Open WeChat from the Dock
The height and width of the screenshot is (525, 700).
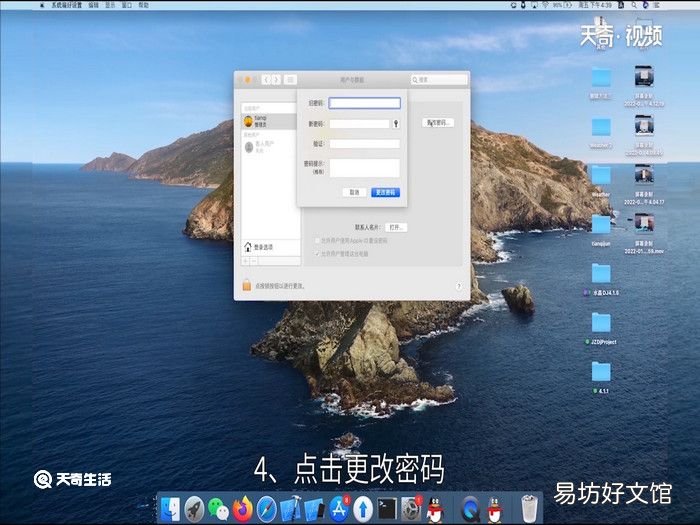click(x=218, y=509)
